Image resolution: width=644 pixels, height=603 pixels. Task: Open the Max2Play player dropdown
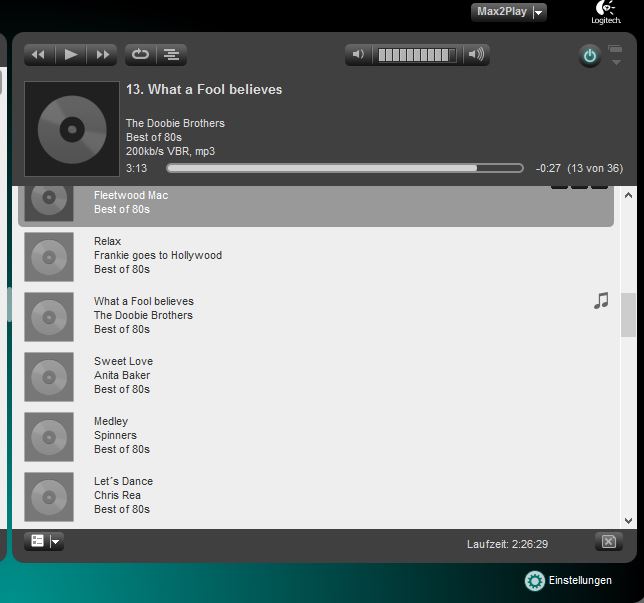tap(539, 12)
